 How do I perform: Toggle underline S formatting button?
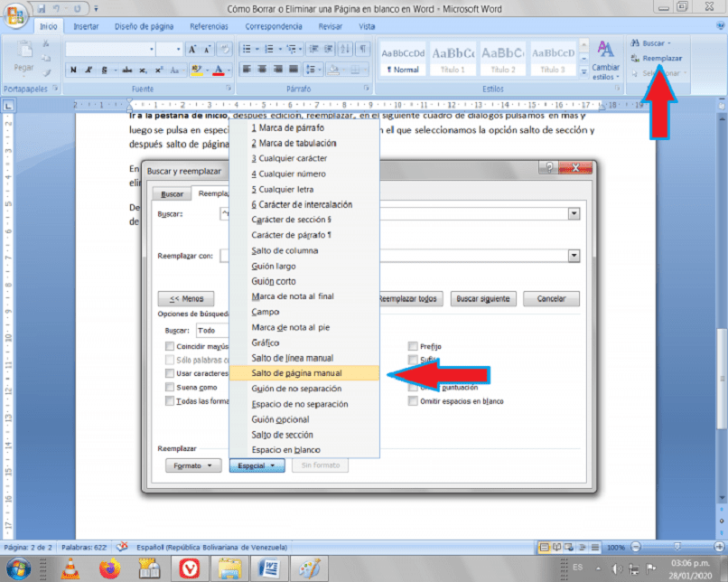pyautogui.click(x=104, y=70)
